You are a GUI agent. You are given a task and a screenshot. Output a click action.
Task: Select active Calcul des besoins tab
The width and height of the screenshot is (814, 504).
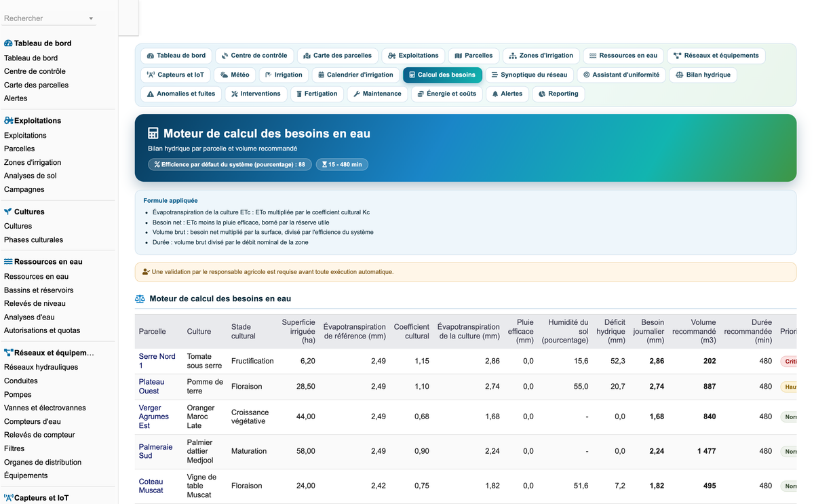click(x=442, y=75)
